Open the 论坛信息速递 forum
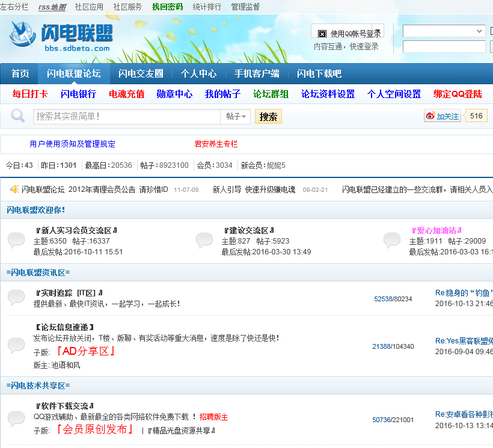 [x=64, y=327]
